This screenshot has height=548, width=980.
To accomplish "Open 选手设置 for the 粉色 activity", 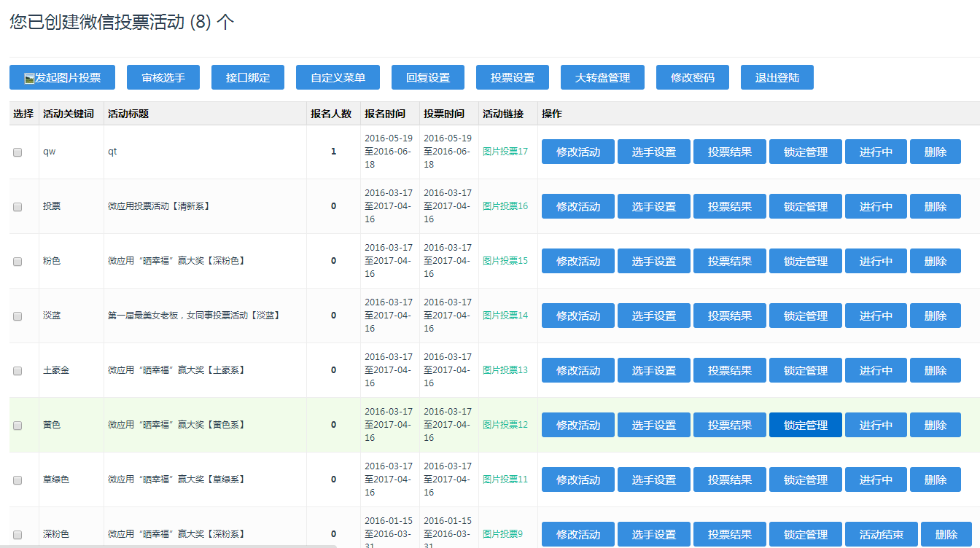I will pyautogui.click(x=654, y=261).
